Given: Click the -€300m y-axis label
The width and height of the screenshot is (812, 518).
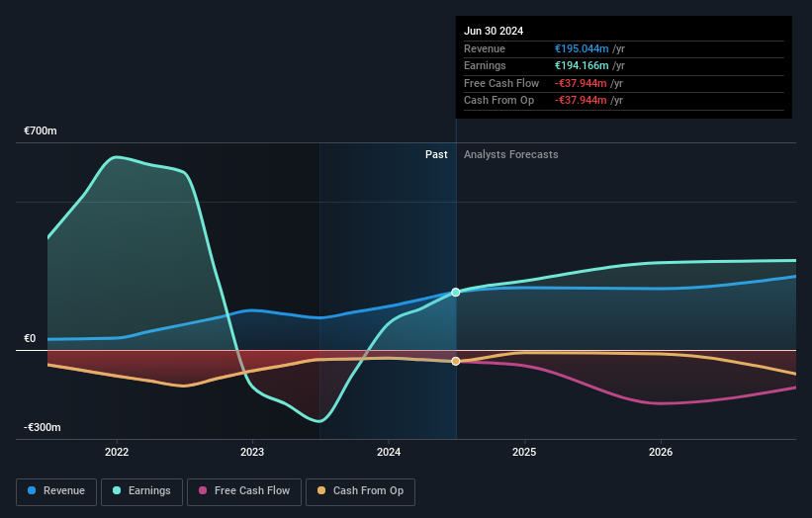Looking at the screenshot, I should [42, 427].
